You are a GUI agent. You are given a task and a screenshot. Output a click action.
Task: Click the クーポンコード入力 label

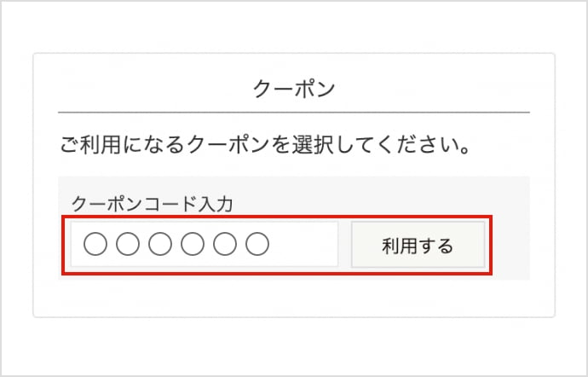click(153, 203)
